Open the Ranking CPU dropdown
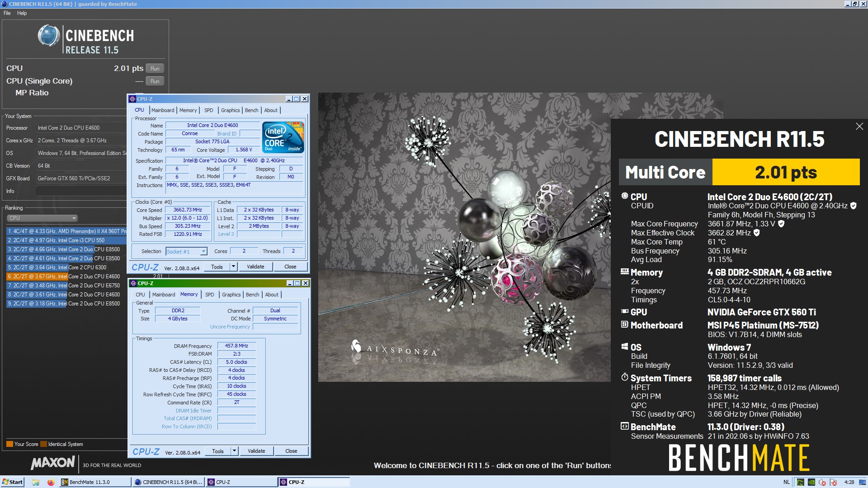Viewport: 868px width, 488px height. [42, 218]
